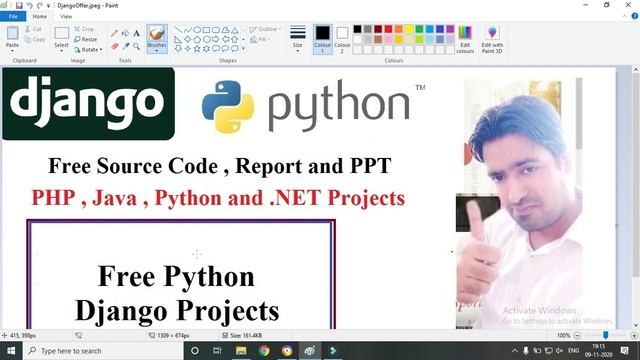Choose the Four-point star shape
This screenshot has width=640, height=360.
(x=188, y=48)
